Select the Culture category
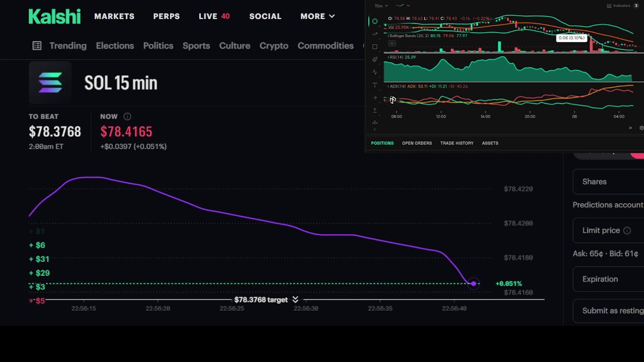This screenshot has height=362, width=644. coord(234,46)
